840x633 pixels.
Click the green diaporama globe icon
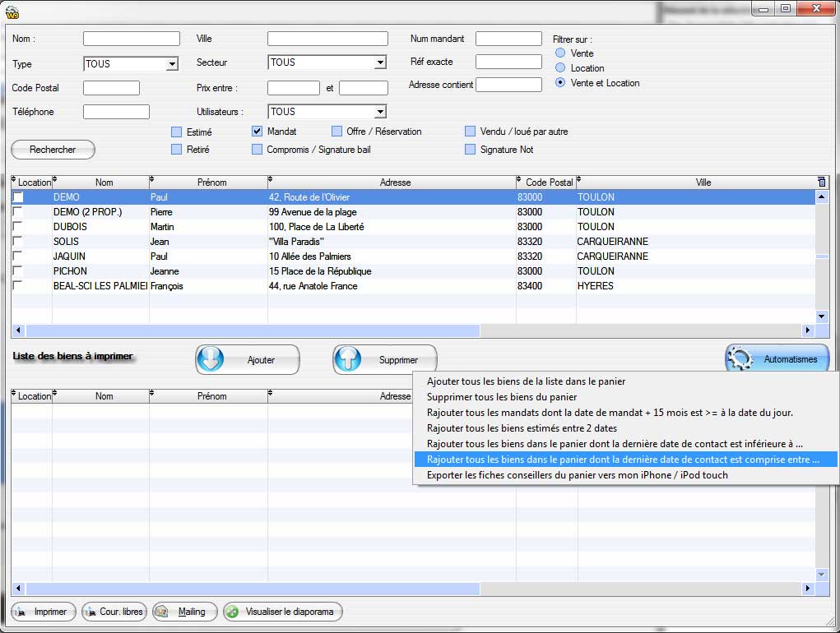233,612
